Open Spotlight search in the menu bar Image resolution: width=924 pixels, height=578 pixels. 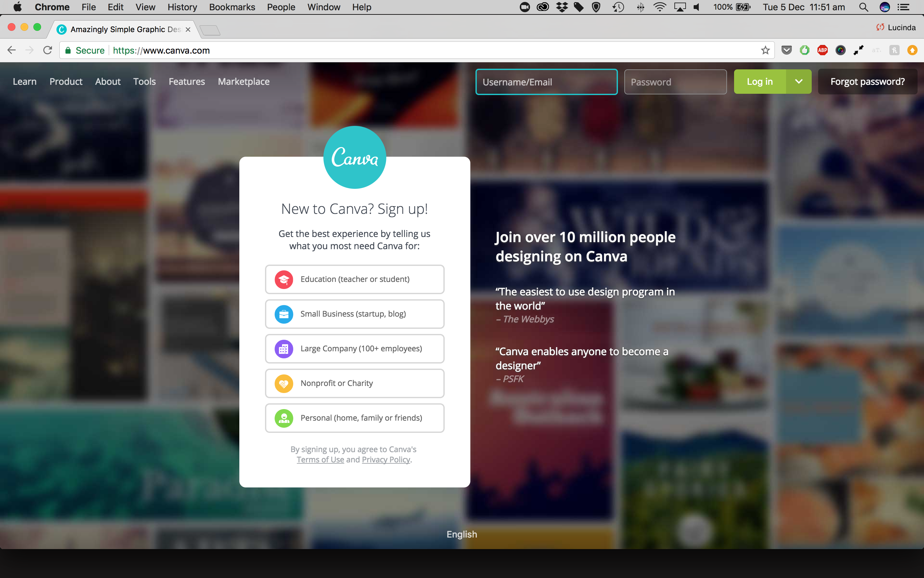[864, 7]
